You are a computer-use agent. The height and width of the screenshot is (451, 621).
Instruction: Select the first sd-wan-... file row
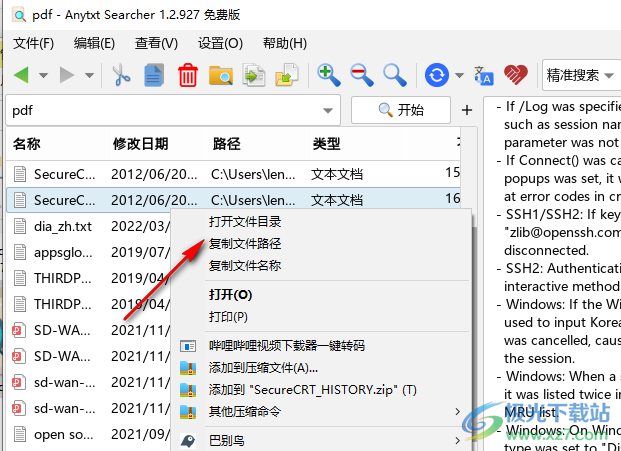click(x=89, y=382)
